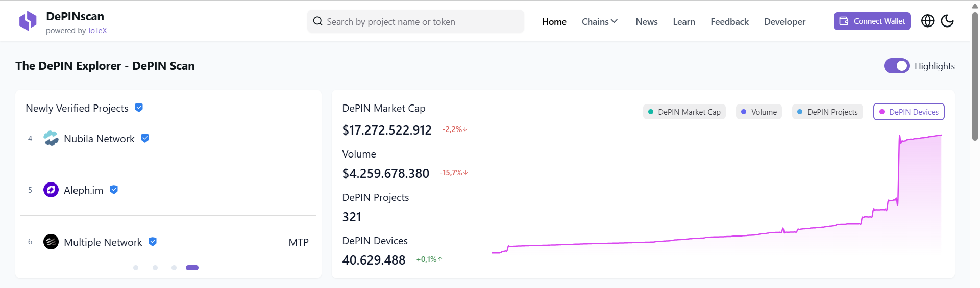Image resolution: width=980 pixels, height=288 pixels.
Task: Toggle DePIN Market Cap chart series
Action: pos(684,112)
